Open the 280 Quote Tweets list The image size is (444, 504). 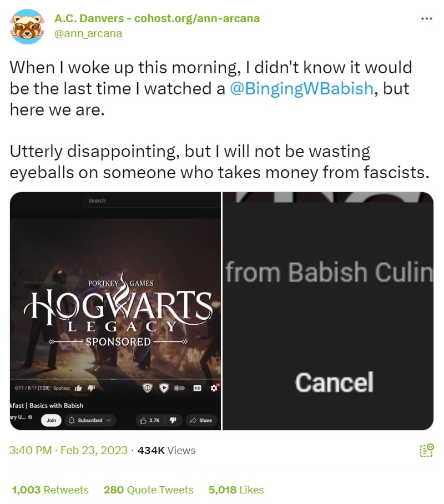pos(149,490)
